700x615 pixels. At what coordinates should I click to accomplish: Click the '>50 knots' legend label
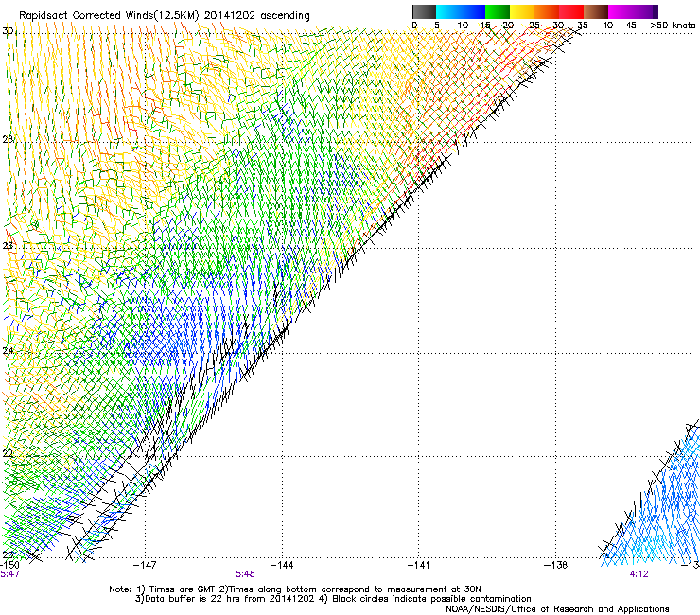click(673, 26)
